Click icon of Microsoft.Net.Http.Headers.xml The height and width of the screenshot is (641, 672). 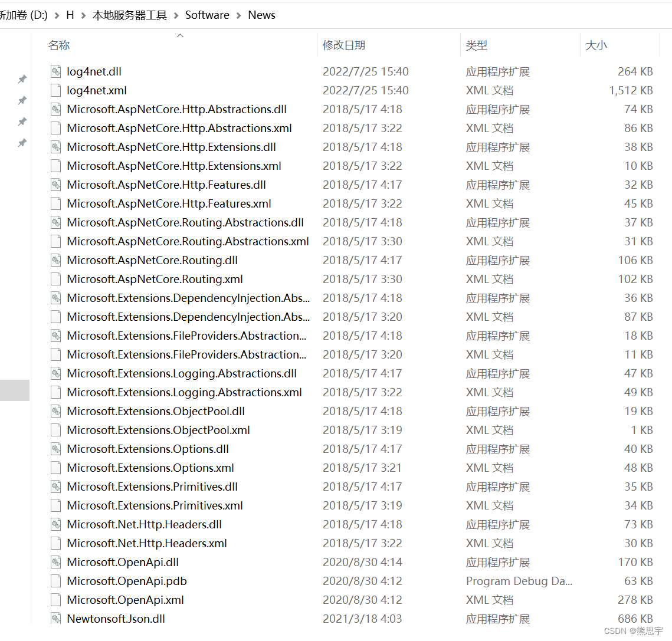(x=55, y=543)
